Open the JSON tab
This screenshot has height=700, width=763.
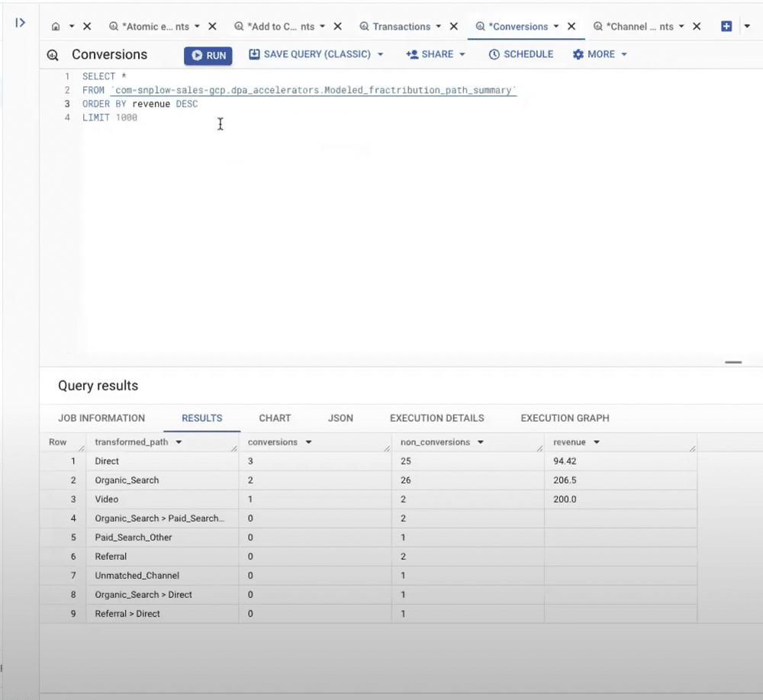(x=340, y=418)
